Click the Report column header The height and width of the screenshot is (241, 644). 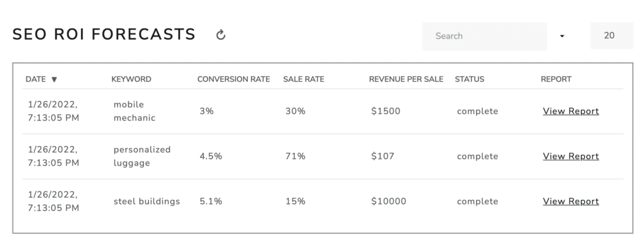click(x=556, y=79)
